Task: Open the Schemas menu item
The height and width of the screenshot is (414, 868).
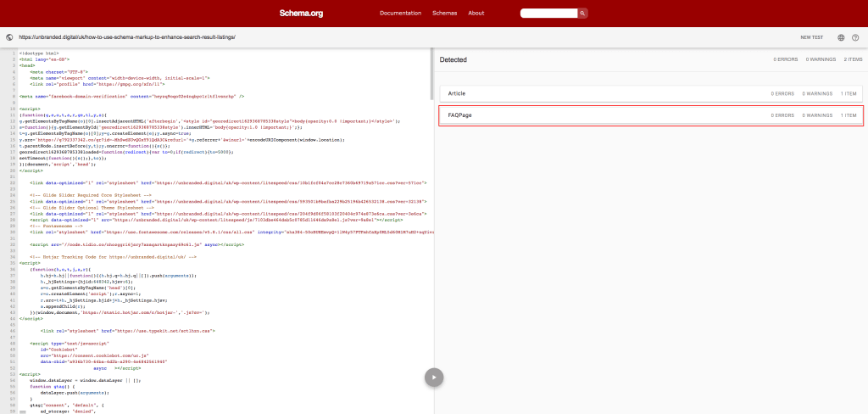Action: click(x=444, y=13)
